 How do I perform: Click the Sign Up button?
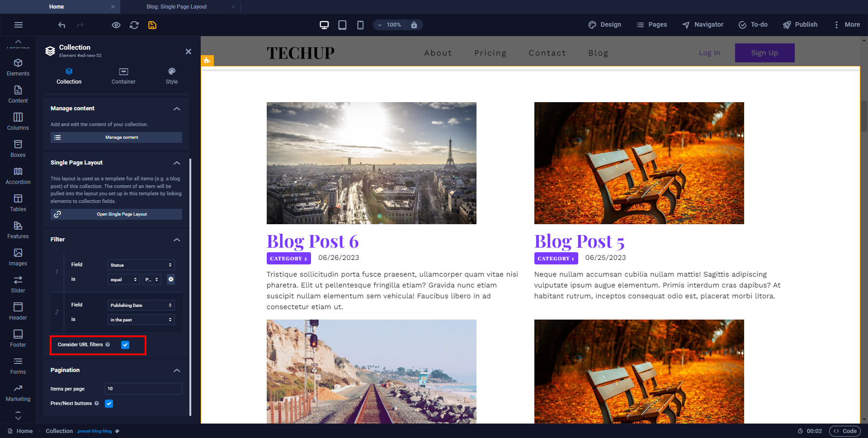764,53
